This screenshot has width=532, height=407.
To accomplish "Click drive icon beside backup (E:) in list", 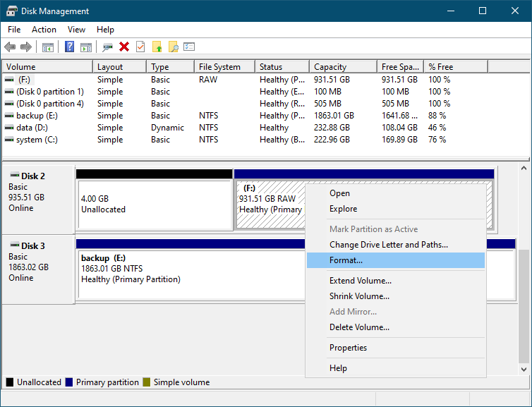I will tap(9, 116).
